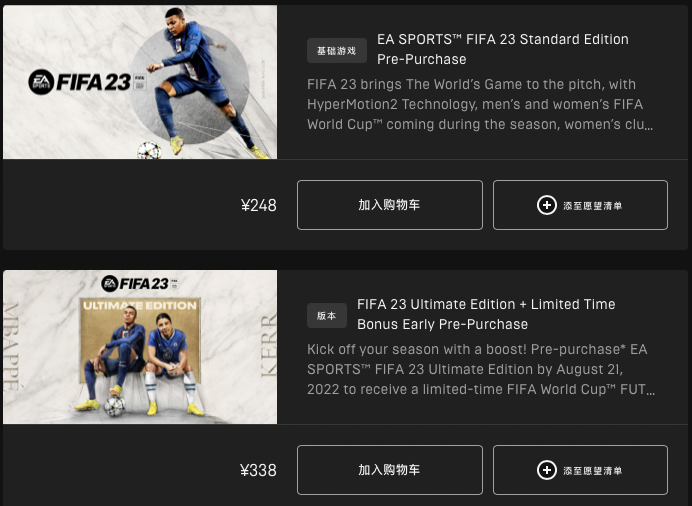Image resolution: width=692 pixels, height=506 pixels.
Task: Click the EA Sports logo on the Standard Edition cover
Action: [41, 82]
